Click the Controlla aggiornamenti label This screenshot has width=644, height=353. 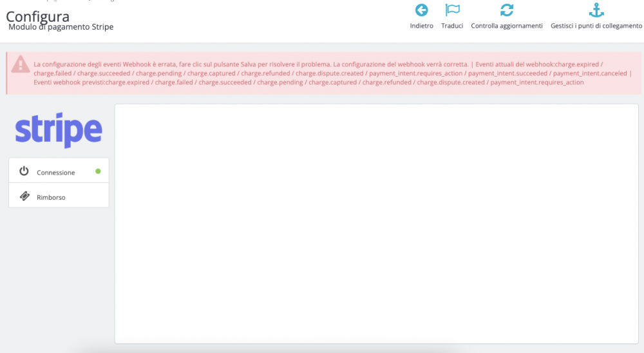point(507,26)
